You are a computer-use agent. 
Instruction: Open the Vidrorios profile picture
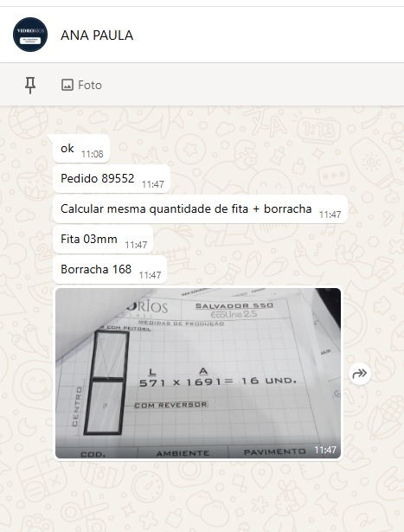tap(30, 35)
